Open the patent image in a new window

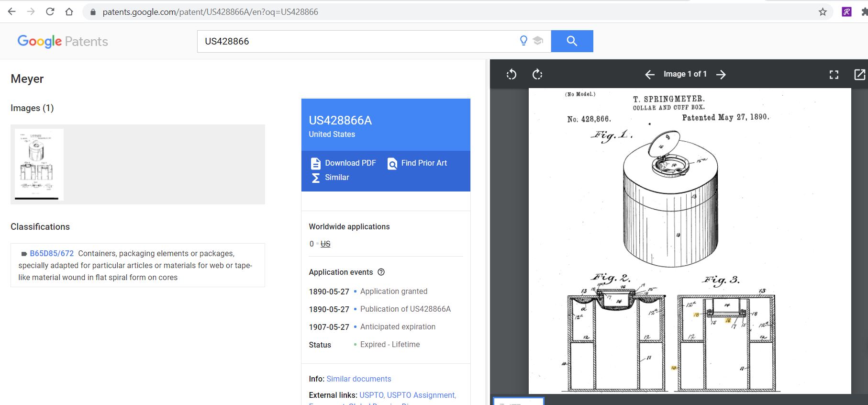click(x=859, y=74)
